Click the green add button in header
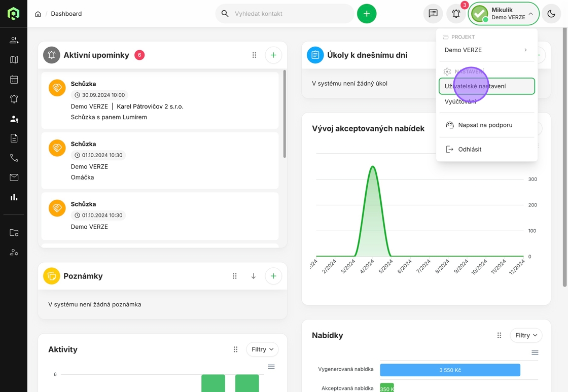 pos(367,14)
